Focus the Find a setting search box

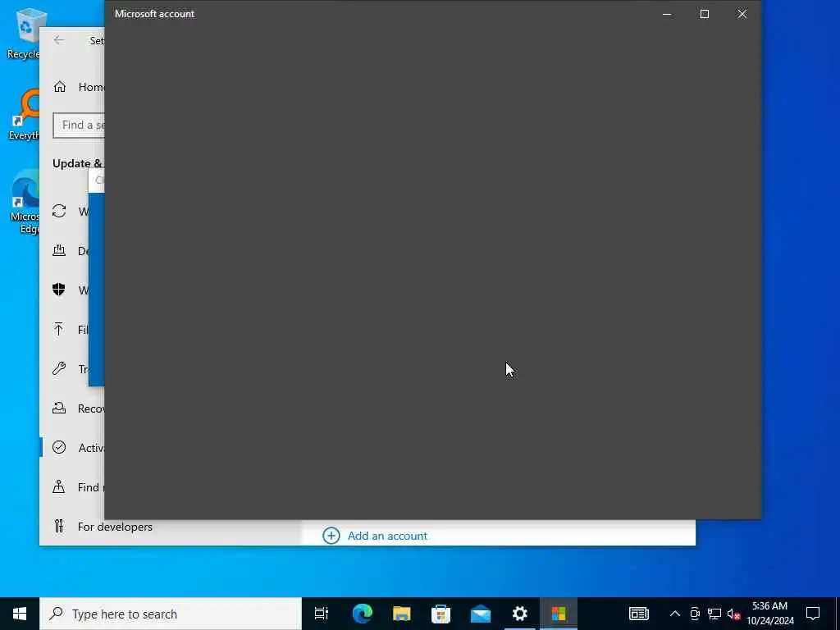pos(79,125)
